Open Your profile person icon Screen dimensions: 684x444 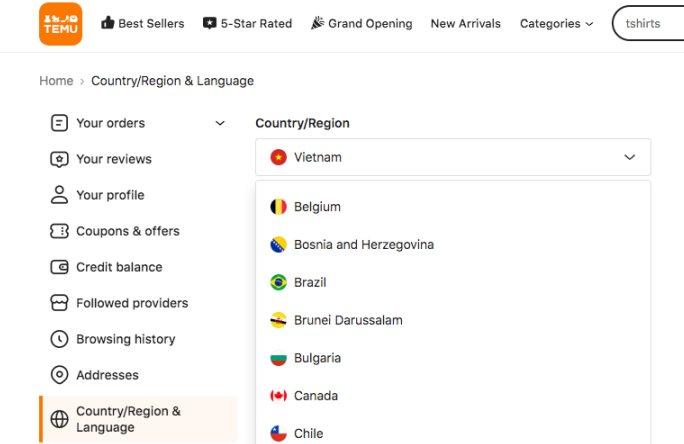pyautogui.click(x=59, y=195)
